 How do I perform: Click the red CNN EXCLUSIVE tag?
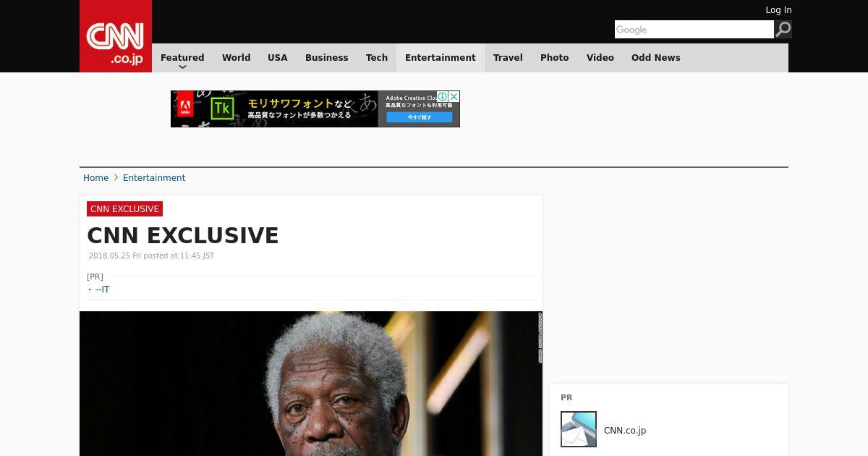click(x=124, y=209)
